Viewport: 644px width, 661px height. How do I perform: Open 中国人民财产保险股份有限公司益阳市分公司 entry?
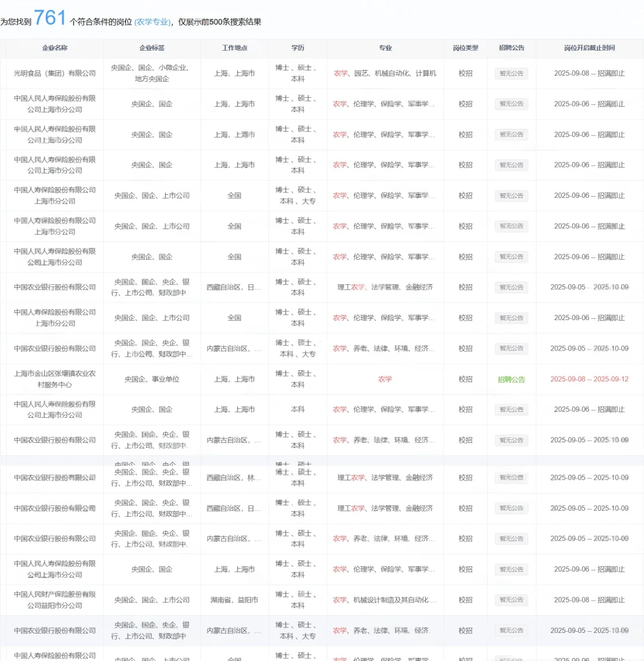click(54, 600)
